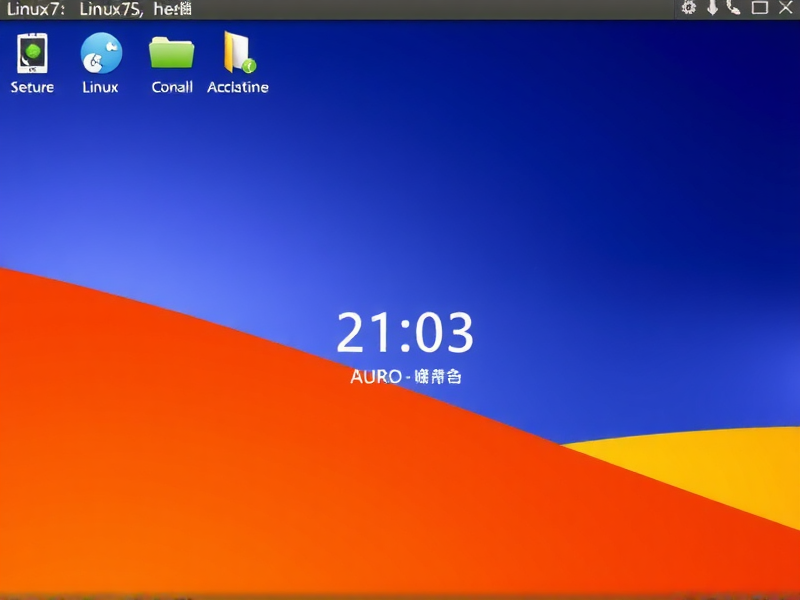
Task: Select the Seture label text
Action: tap(31, 87)
